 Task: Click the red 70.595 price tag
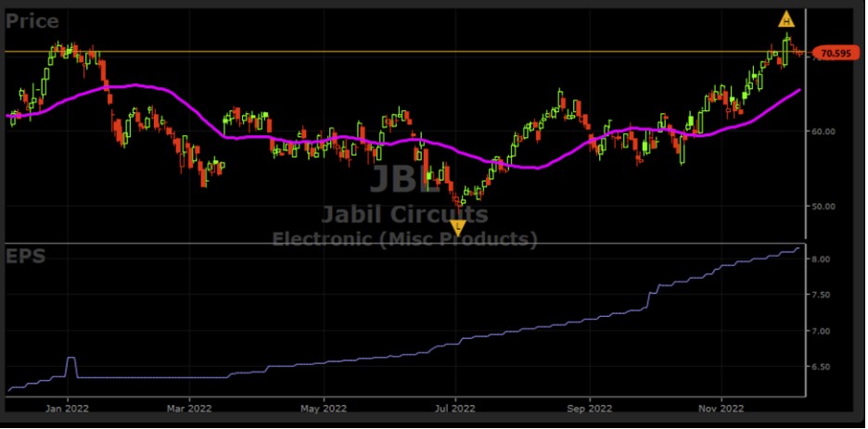(831, 54)
